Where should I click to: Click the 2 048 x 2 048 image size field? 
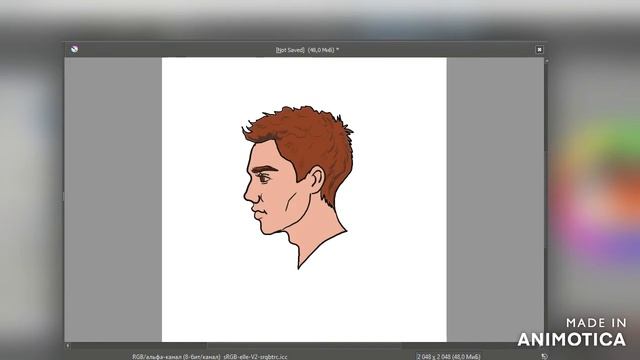click(448, 357)
